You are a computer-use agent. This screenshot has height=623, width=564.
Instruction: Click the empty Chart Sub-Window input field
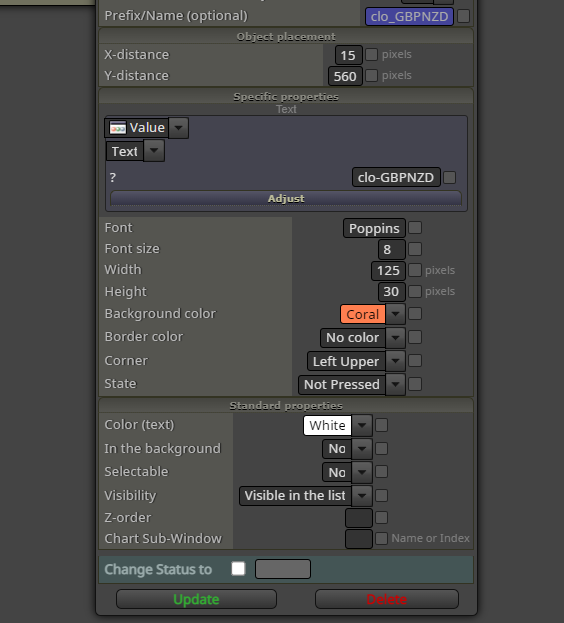click(x=359, y=539)
